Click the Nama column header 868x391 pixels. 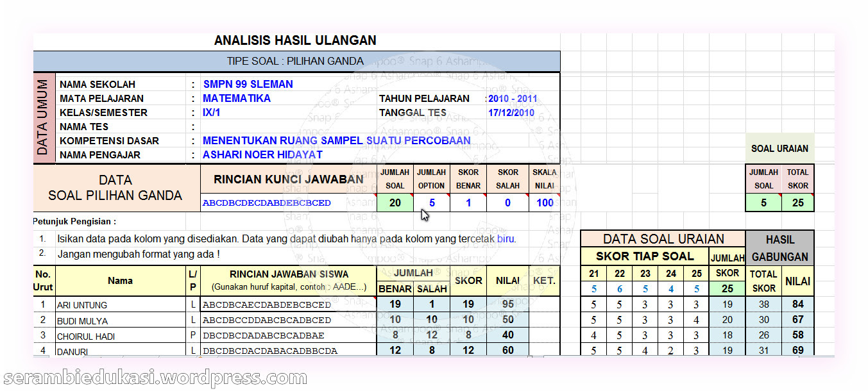[x=120, y=281]
